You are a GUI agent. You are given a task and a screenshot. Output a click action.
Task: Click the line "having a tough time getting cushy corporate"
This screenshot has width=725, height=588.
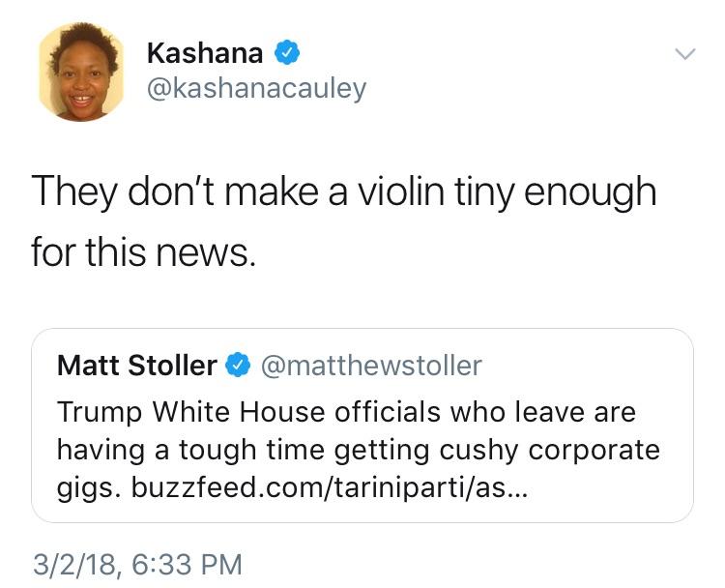click(358, 450)
